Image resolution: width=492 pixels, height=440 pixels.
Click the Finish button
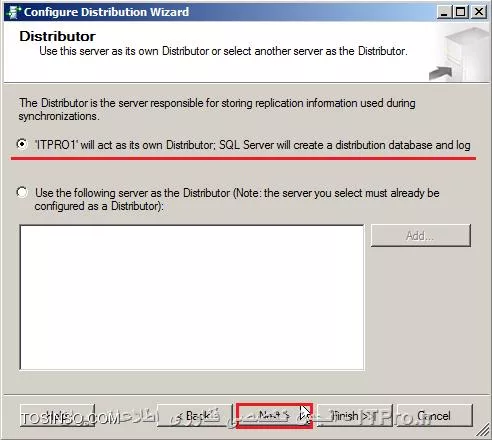click(x=355, y=415)
